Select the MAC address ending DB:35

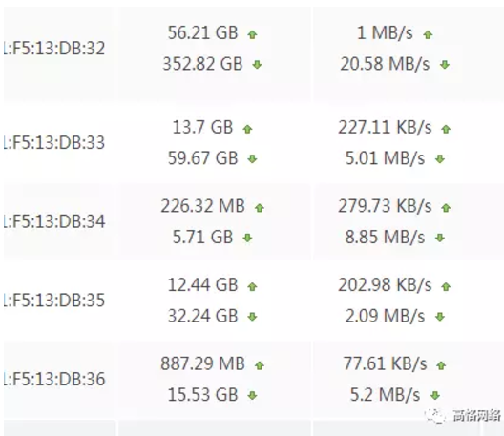[54, 301]
